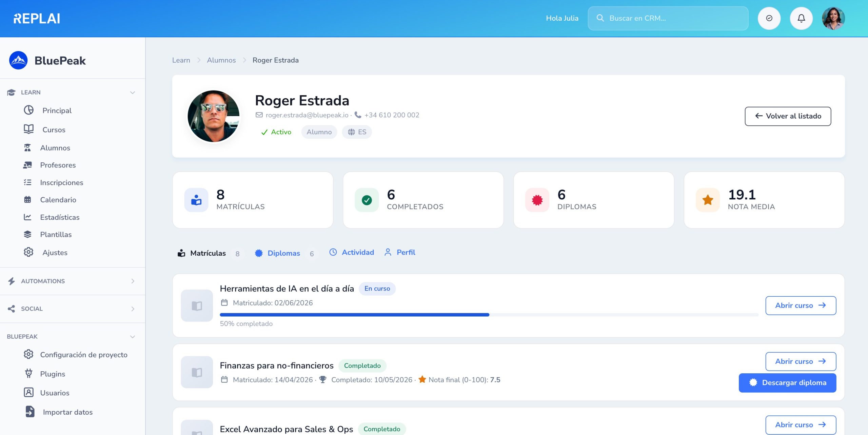Click the ES language badge
The image size is (868, 435).
(x=357, y=132)
